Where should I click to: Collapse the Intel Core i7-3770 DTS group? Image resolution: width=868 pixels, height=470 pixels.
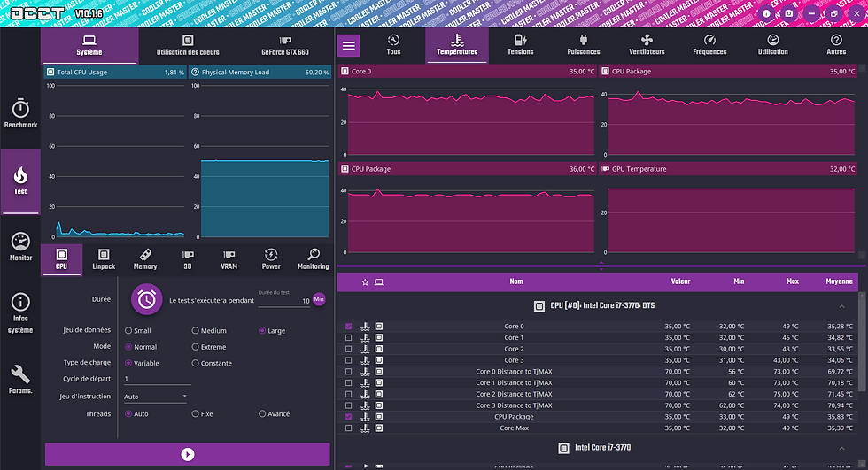point(841,306)
